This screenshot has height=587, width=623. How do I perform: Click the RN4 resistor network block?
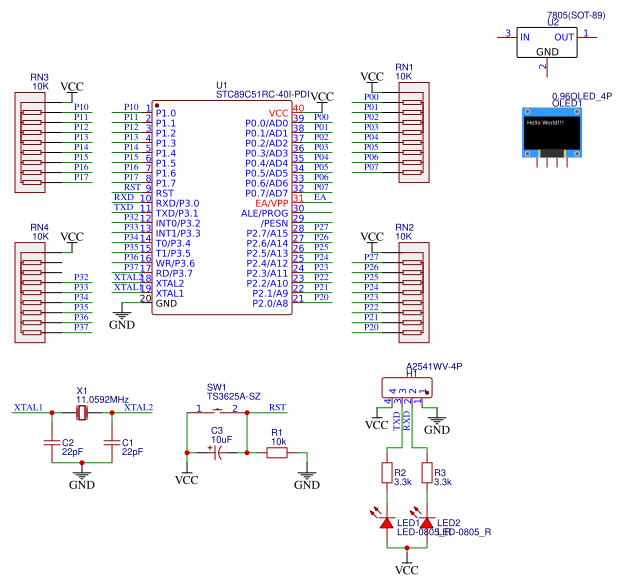29,291
